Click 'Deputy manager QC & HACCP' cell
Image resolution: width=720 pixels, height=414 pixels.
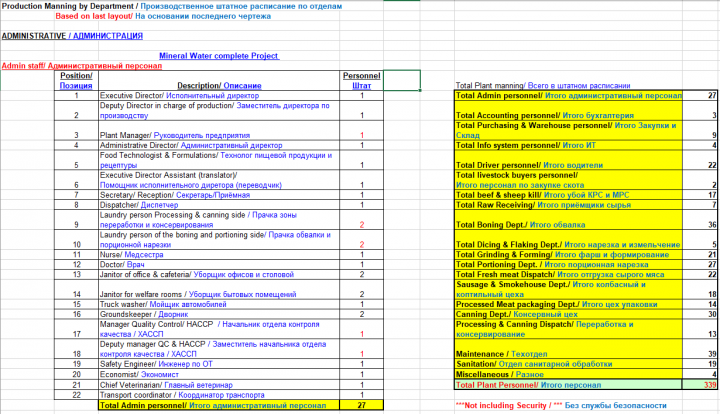(x=219, y=349)
